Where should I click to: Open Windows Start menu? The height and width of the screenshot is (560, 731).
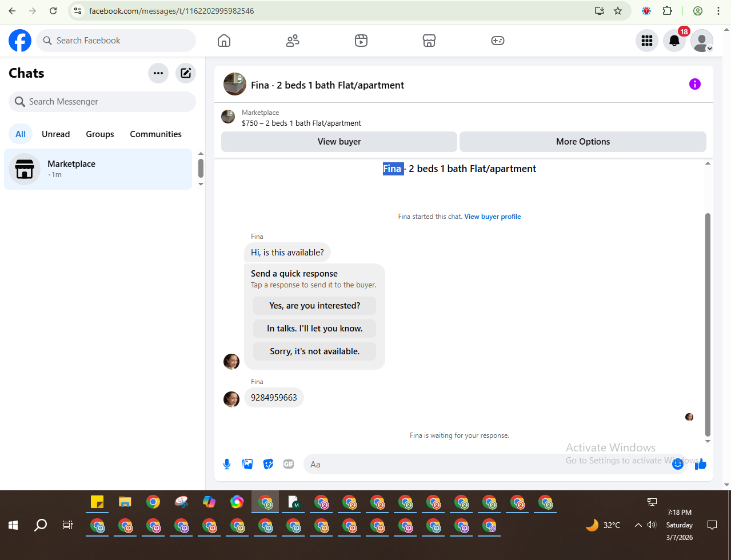(x=13, y=525)
